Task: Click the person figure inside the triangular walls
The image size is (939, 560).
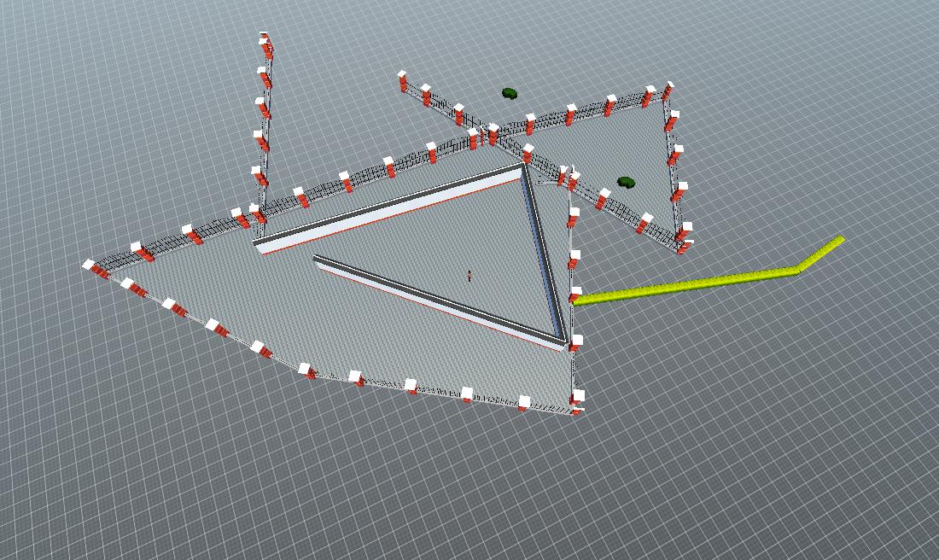Action: [x=469, y=275]
